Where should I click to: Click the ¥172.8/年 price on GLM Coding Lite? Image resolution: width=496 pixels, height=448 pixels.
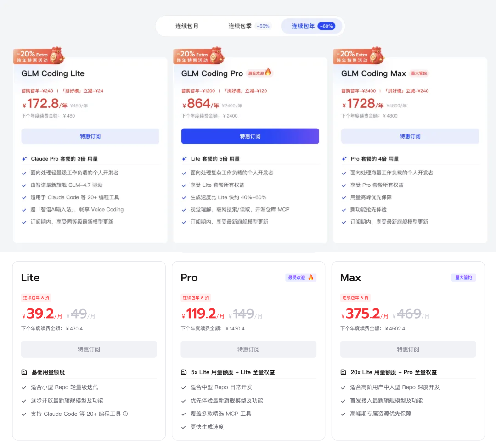(45, 104)
